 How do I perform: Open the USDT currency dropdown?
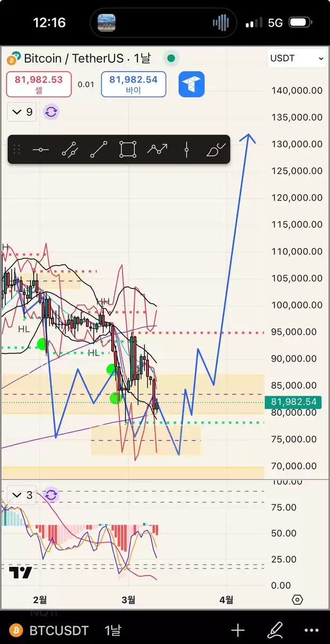297,58
